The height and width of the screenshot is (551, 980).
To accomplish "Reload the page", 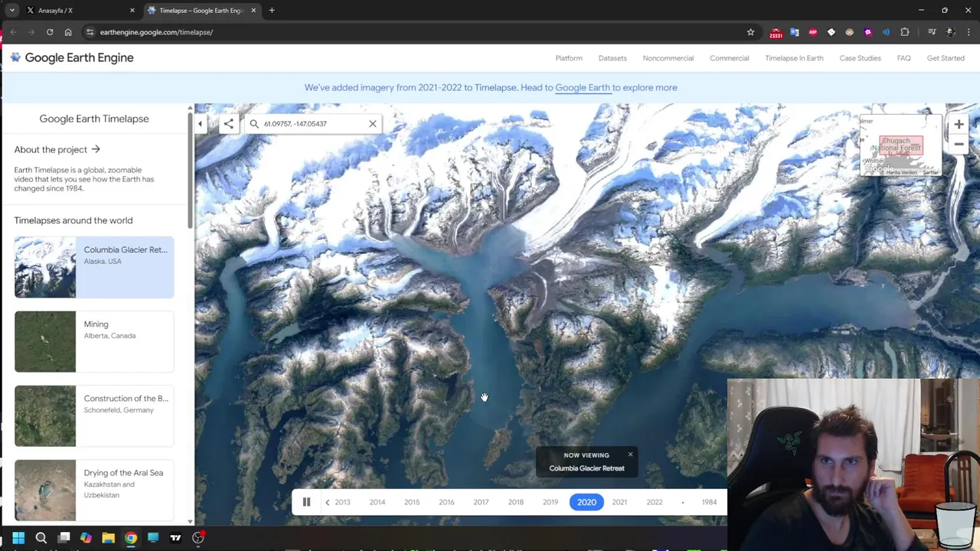I will click(50, 32).
